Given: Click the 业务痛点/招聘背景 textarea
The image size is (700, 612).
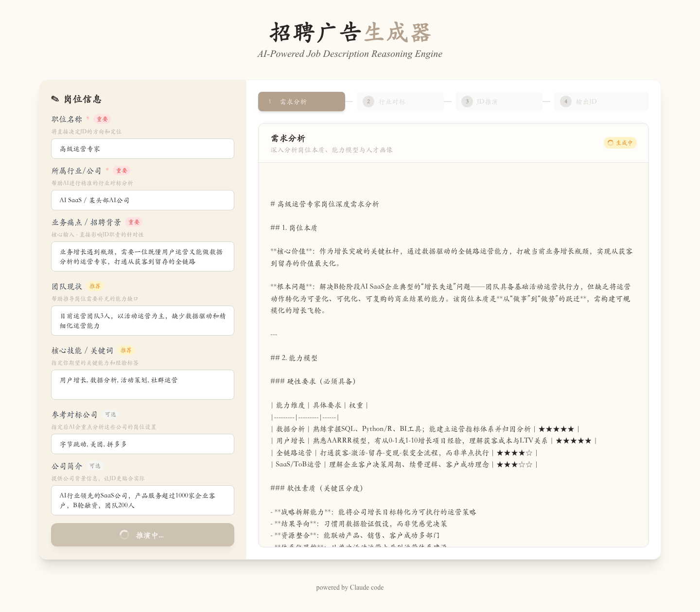Looking at the screenshot, I should tap(142, 256).
